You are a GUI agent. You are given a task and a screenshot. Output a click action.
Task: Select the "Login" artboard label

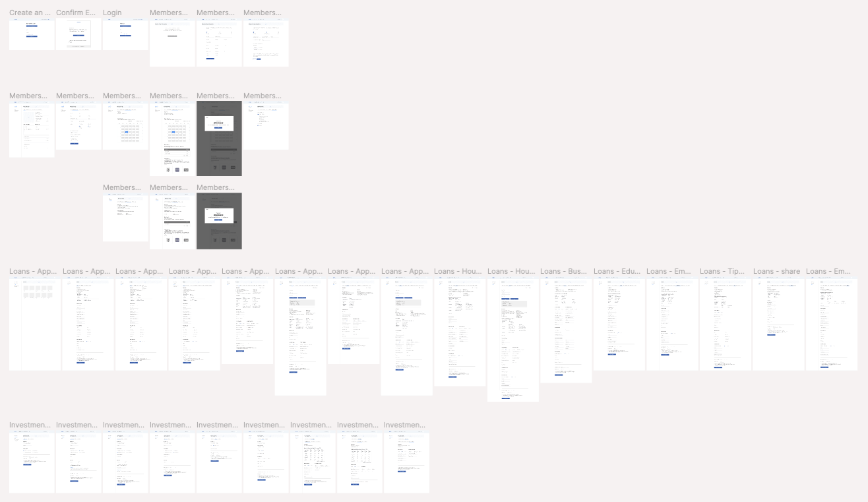click(x=112, y=13)
